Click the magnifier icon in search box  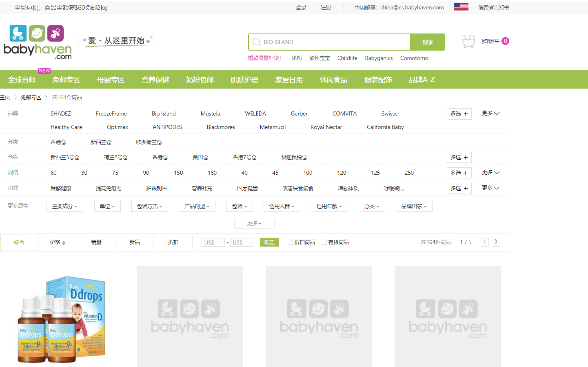(256, 42)
